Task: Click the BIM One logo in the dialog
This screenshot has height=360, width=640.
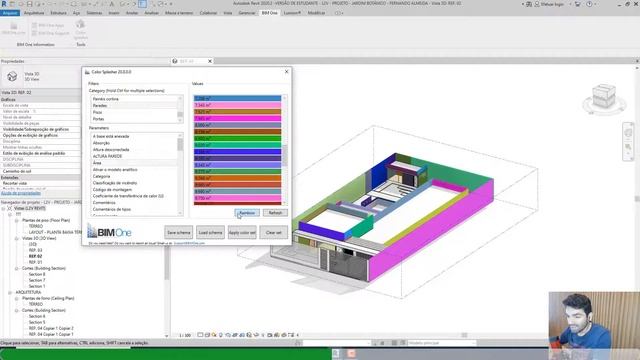Action: (109, 232)
